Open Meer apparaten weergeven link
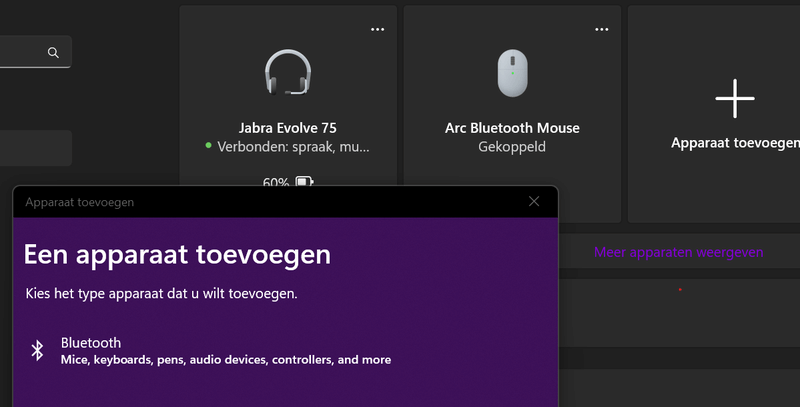Viewport: 800px width, 407px height. [679, 252]
